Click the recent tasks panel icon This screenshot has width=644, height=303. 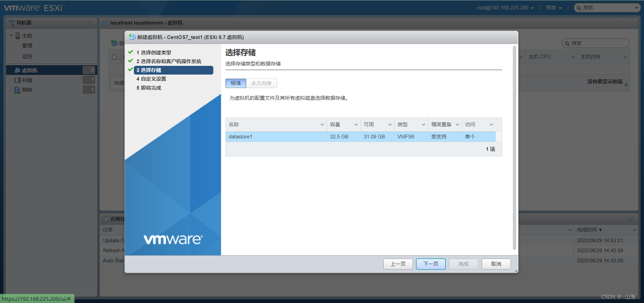[x=105, y=219]
